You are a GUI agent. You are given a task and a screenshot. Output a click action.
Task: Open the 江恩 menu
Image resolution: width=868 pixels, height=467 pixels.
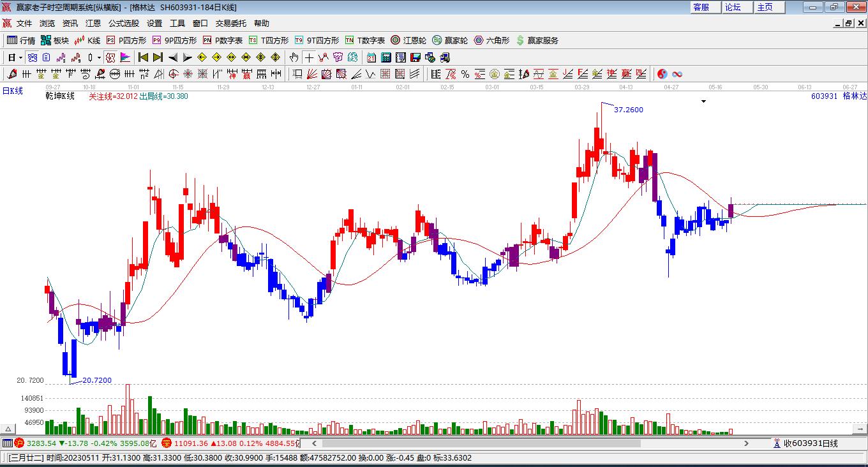point(93,24)
